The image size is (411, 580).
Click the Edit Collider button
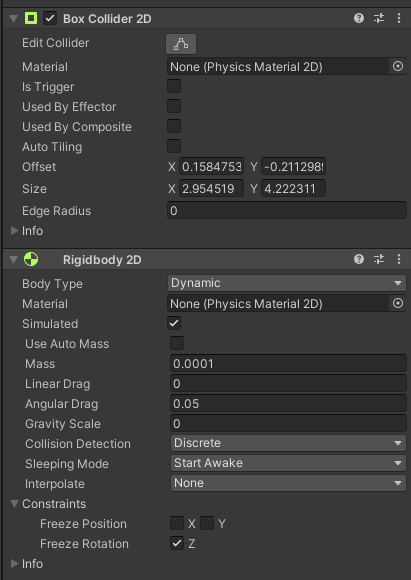(x=181, y=44)
